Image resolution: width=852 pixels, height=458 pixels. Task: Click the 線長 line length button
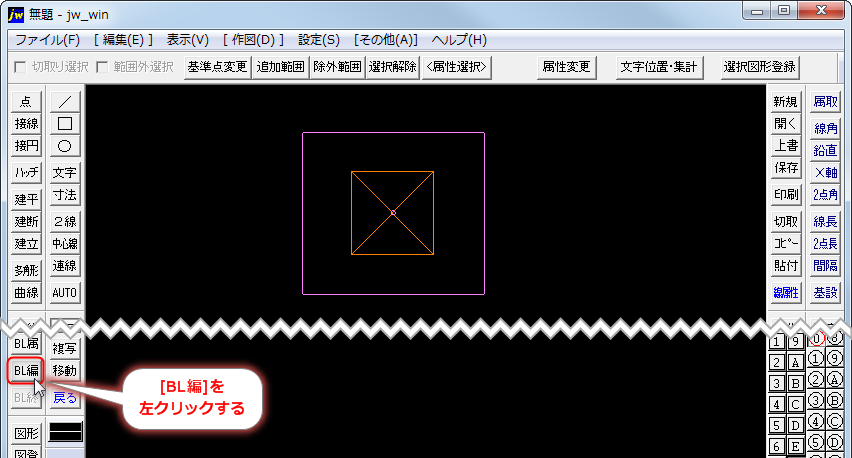(825, 222)
